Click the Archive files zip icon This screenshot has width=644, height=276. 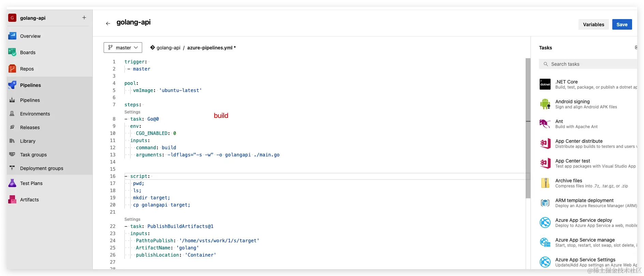[545, 183]
